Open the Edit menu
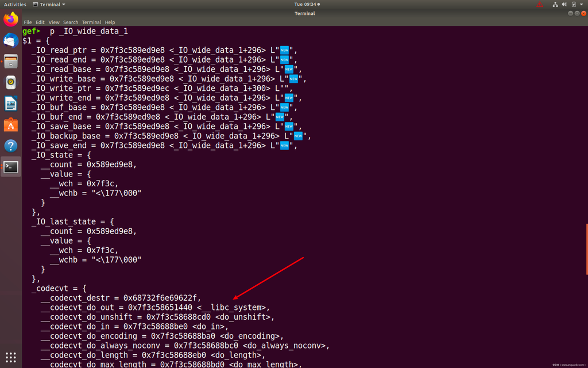The height and width of the screenshot is (368, 588). pos(40,22)
